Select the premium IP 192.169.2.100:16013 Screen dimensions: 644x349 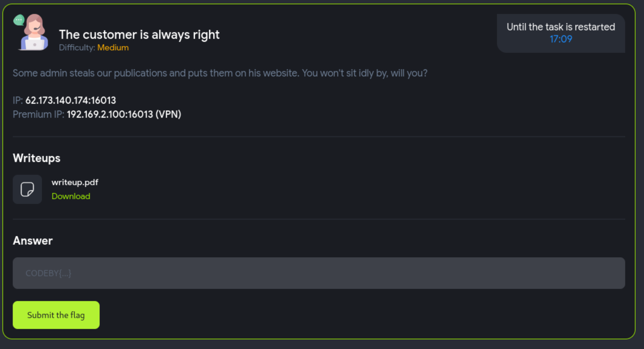tap(110, 114)
